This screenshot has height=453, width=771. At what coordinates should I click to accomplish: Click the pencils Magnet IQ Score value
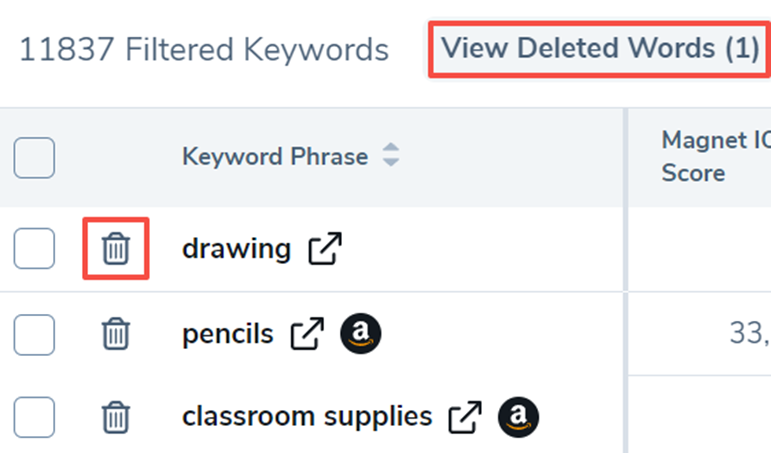750,335
